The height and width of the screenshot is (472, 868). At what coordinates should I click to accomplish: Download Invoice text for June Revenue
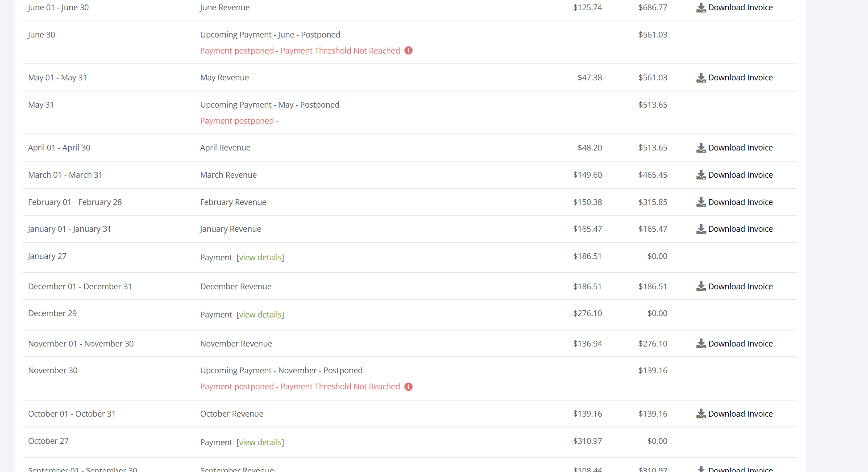(x=740, y=8)
